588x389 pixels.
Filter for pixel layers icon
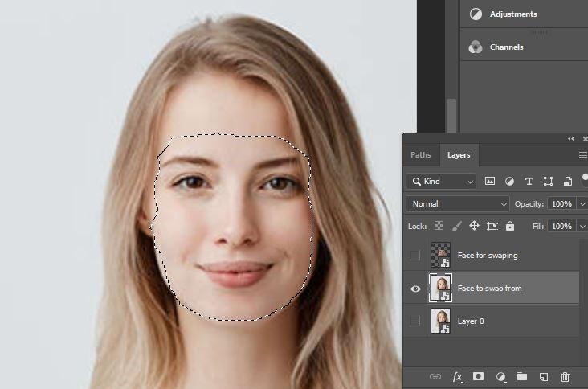(x=490, y=181)
